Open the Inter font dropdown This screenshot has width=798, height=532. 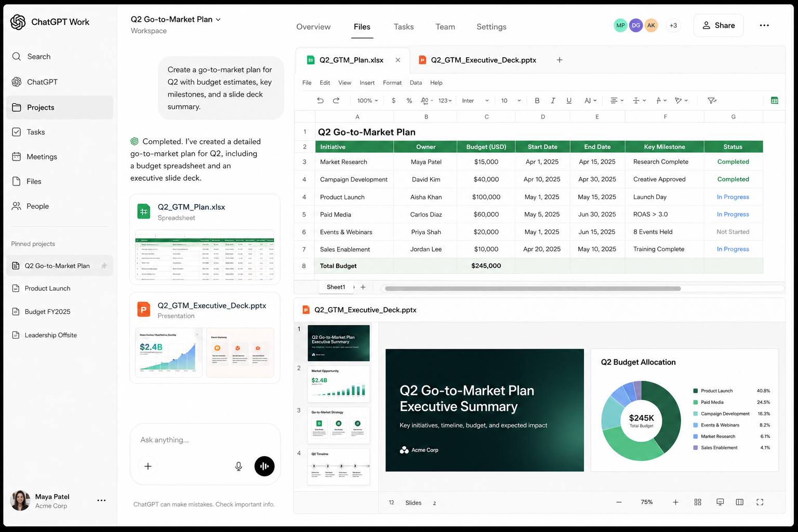tap(475, 100)
